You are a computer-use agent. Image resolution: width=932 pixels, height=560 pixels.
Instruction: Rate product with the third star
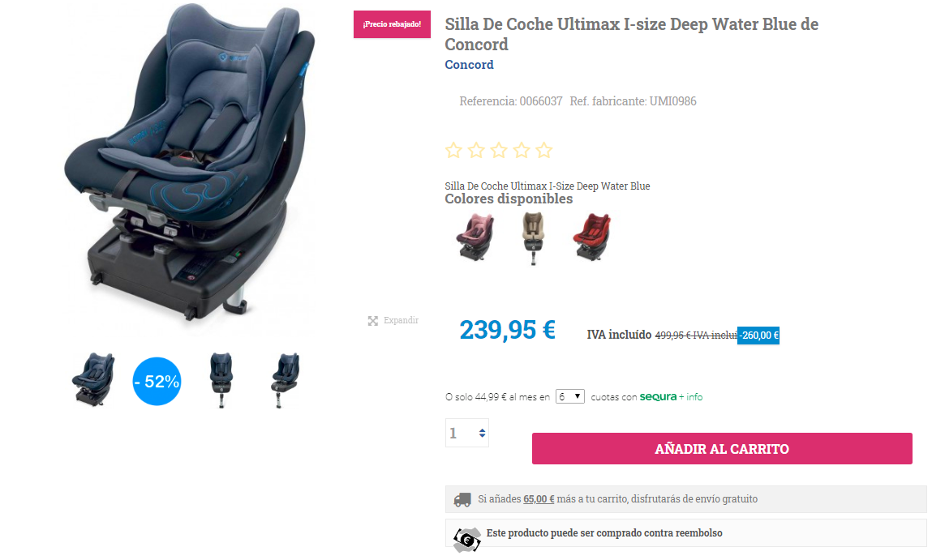499,150
